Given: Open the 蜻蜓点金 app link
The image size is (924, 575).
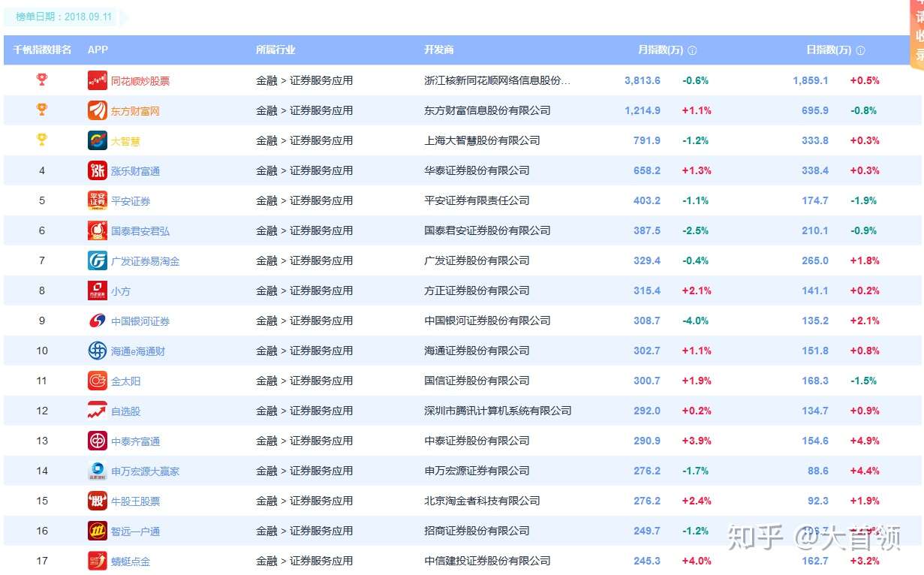Looking at the screenshot, I should click(131, 561).
